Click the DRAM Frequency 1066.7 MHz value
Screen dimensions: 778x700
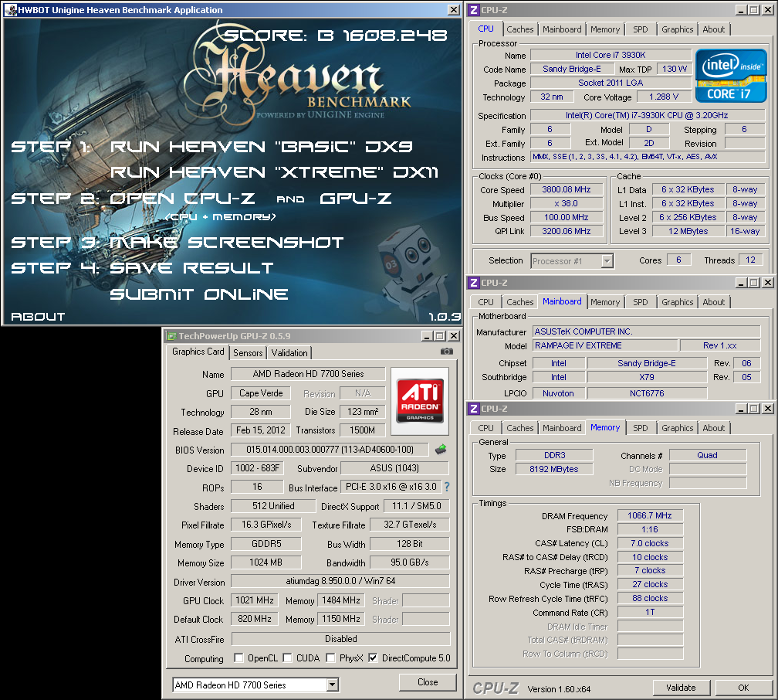click(650, 516)
